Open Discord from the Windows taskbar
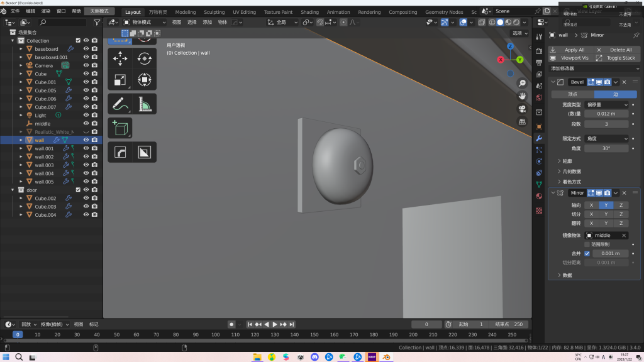 coord(314,357)
